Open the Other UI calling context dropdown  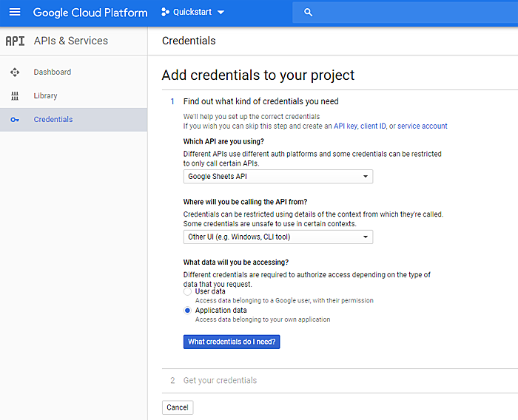tap(277, 237)
